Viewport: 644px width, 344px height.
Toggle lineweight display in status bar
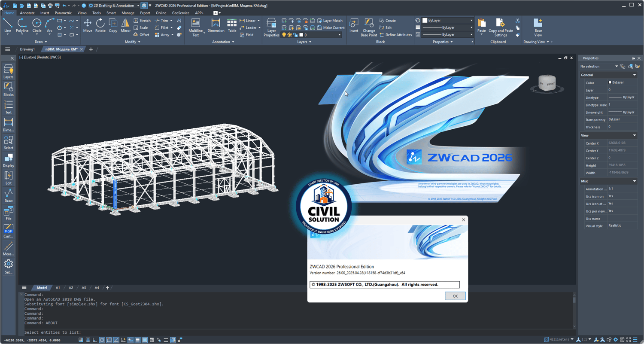(x=137, y=340)
